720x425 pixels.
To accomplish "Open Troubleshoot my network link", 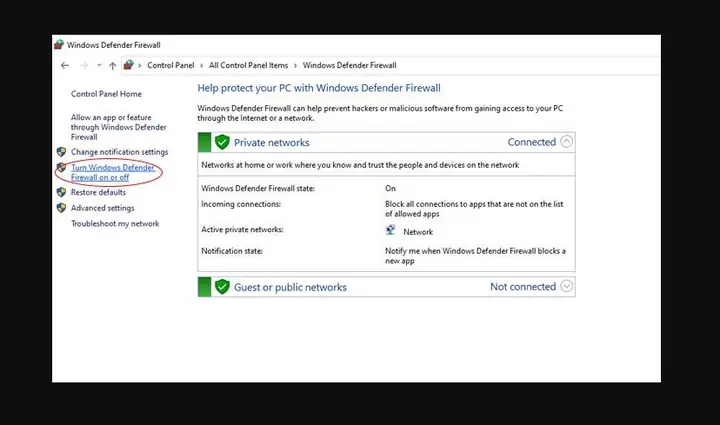I will (x=115, y=224).
